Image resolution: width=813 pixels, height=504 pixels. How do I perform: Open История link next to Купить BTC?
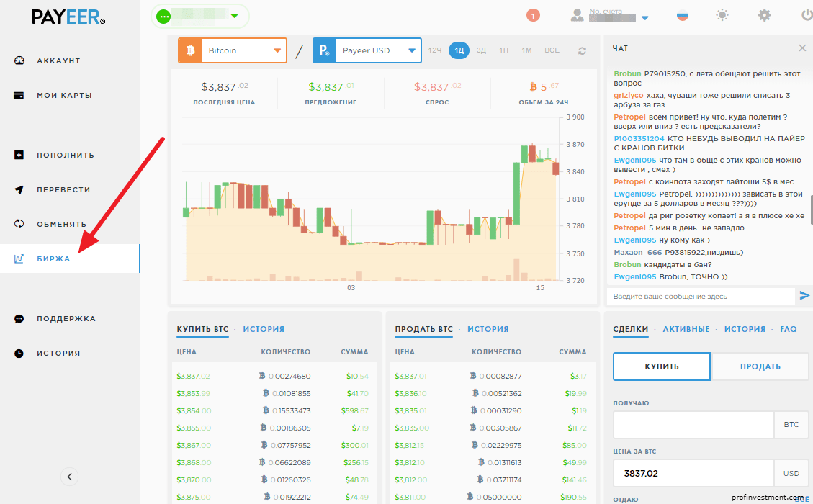[264, 329]
